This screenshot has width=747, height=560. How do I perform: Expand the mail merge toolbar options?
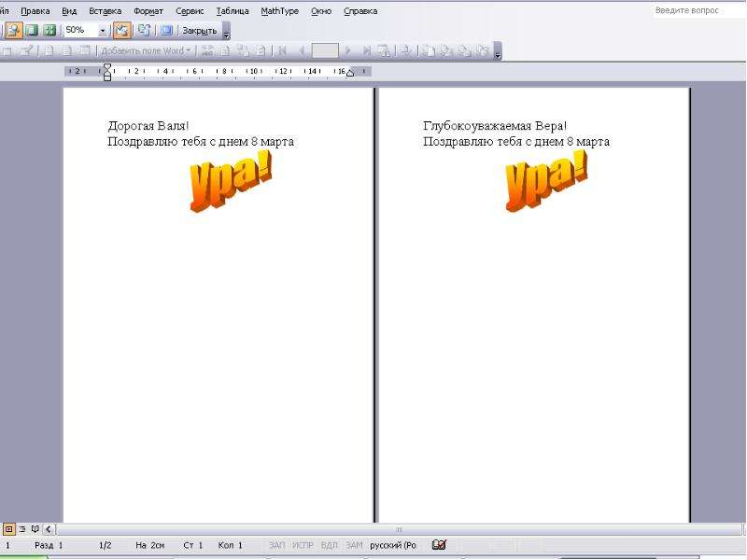[498, 51]
